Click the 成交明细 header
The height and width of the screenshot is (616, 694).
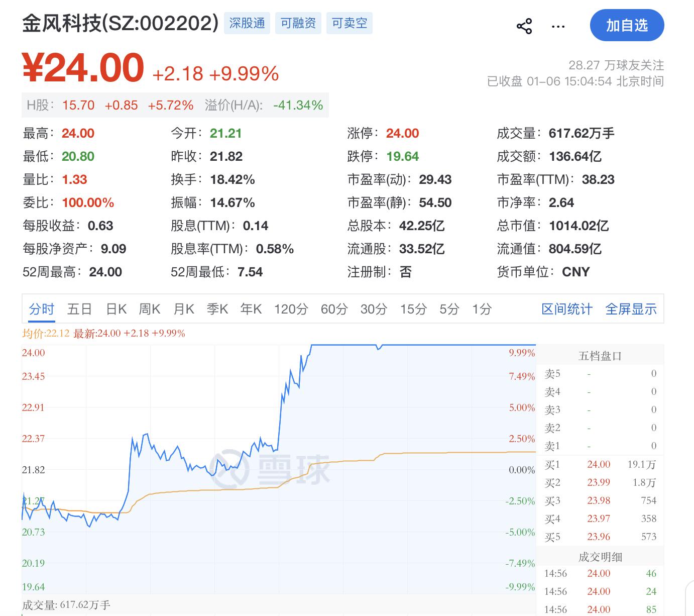tap(600, 557)
